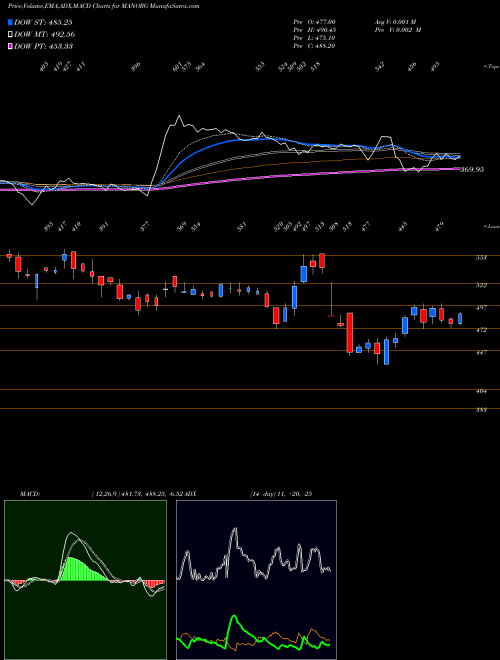Screen dimensions: 500x660
Task: Click the Pre O: 477.00 value
Action: pos(314,22)
